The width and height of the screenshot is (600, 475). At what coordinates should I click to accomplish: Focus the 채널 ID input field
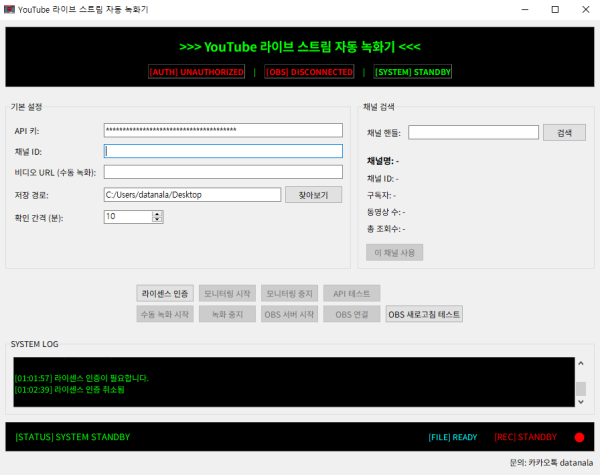223,151
